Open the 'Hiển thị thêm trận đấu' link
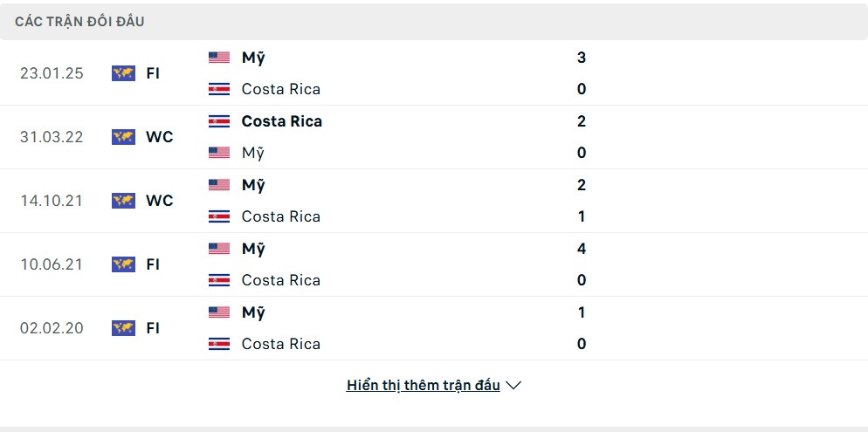The height and width of the screenshot is (432, 868). tap(423, 386)
